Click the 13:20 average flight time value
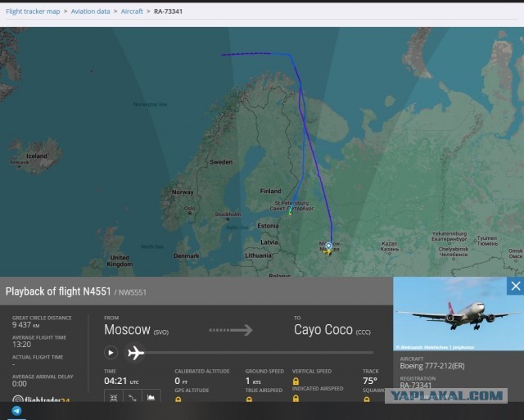524x420 pixels. 21,344
